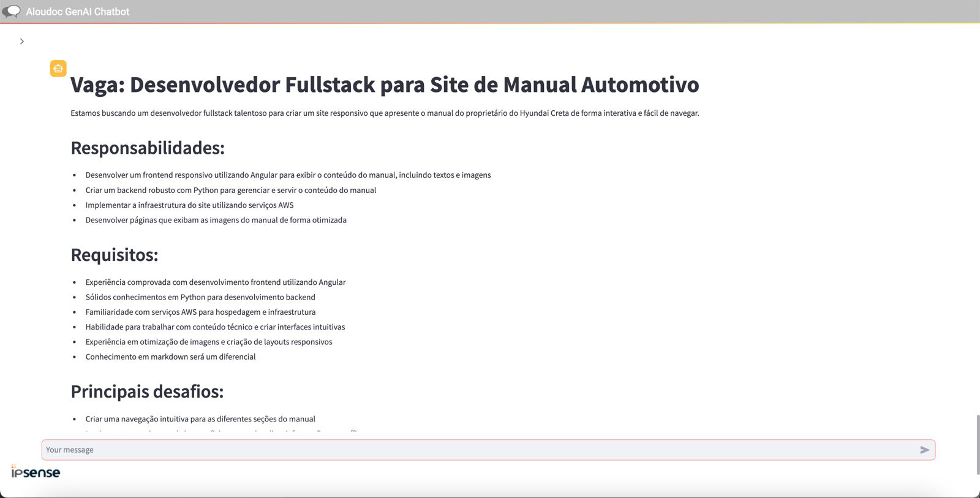Click the ipsense logo
Screen dimensions: 980x498
point(36,472)
